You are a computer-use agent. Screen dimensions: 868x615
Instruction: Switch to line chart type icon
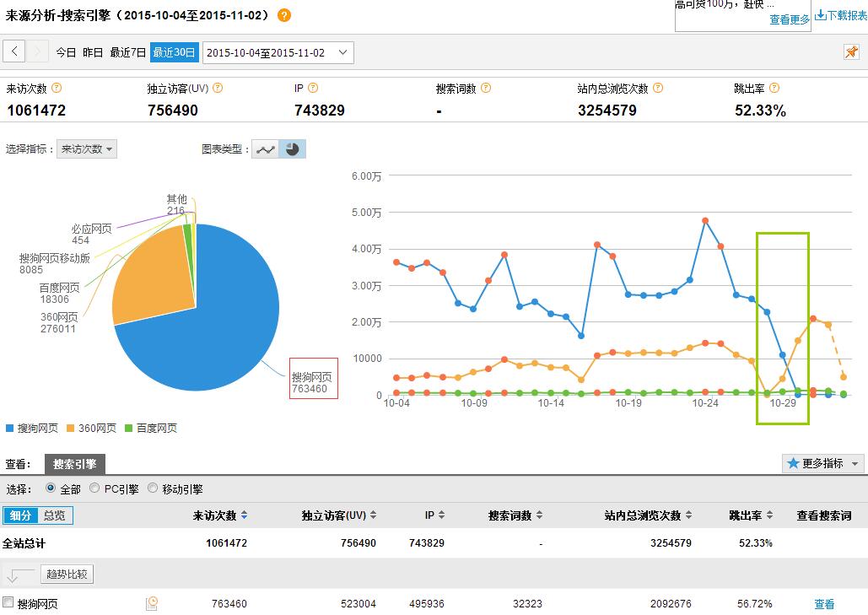click(x=267, y=149)
